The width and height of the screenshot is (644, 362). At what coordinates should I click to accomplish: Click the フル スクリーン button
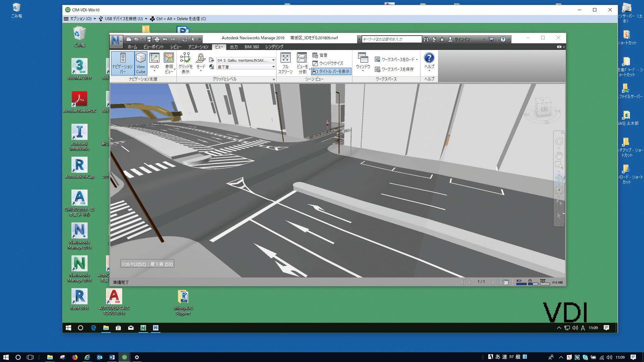point(285,63)
